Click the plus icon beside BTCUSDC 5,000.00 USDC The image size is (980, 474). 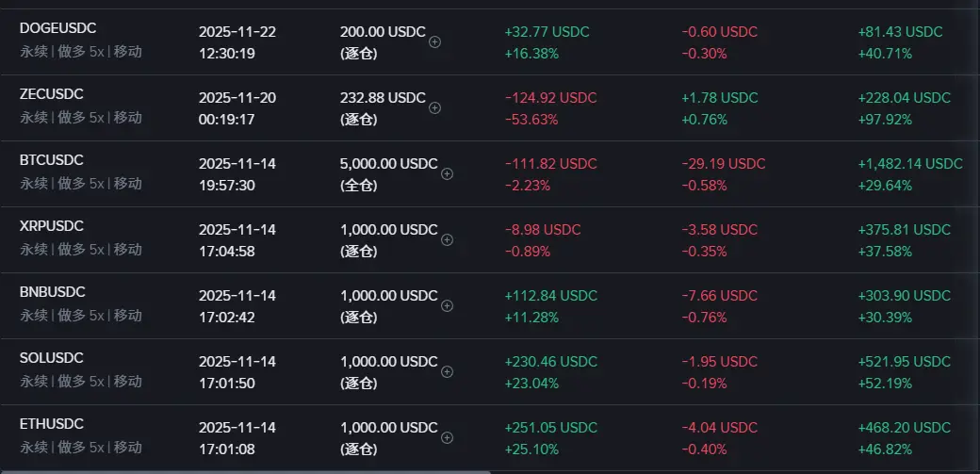pos(448,173)
